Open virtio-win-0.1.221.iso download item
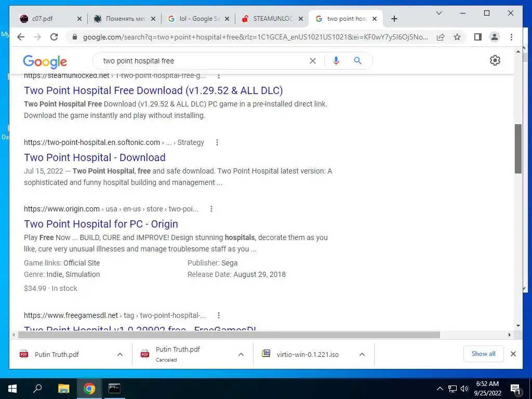This screenshot has width=532, height=399. (308, 354)
